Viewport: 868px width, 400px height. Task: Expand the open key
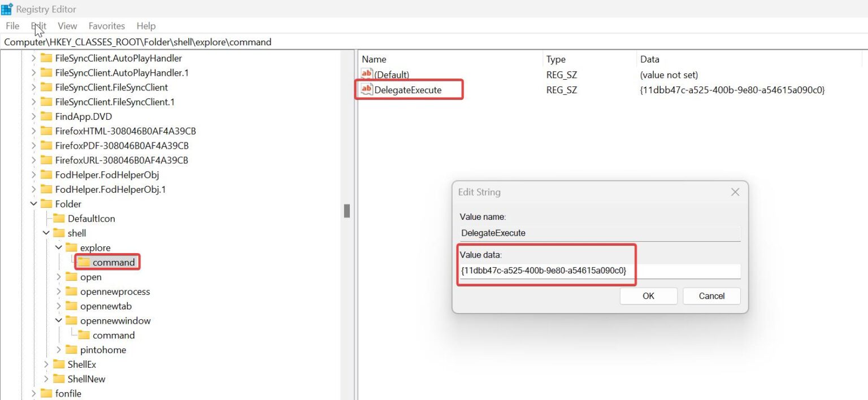coord(58,277)
